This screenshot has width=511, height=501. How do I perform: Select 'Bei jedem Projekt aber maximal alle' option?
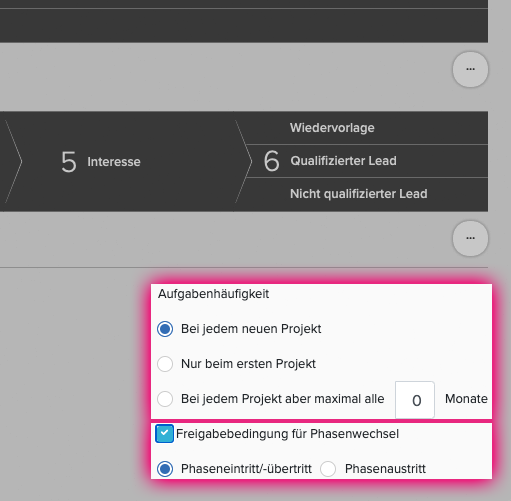(165, 399)
